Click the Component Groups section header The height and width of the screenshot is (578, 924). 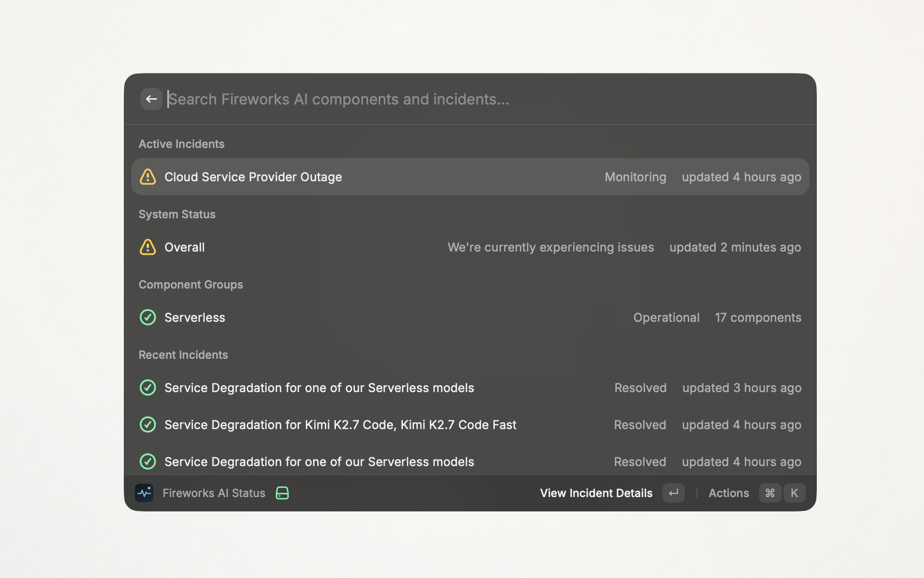click(191, 284)
